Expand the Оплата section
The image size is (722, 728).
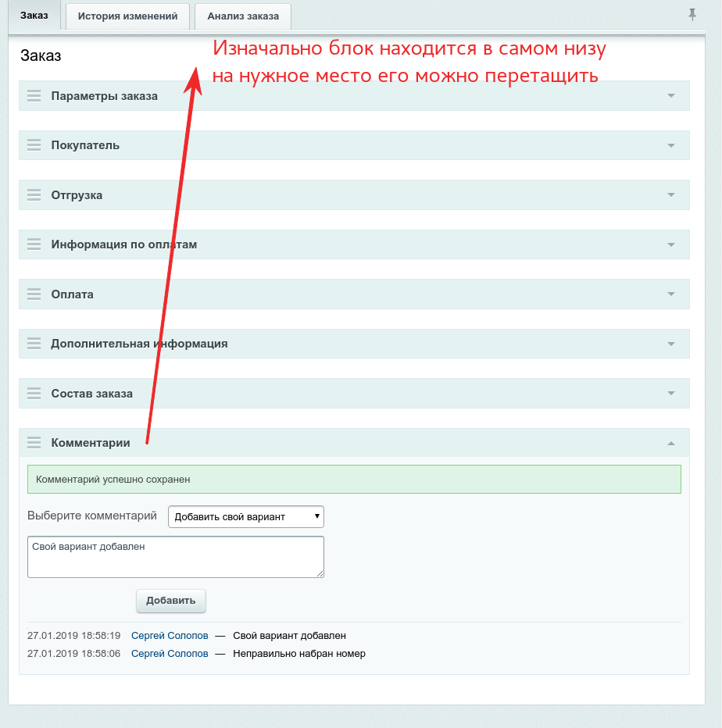pos(670,294)
